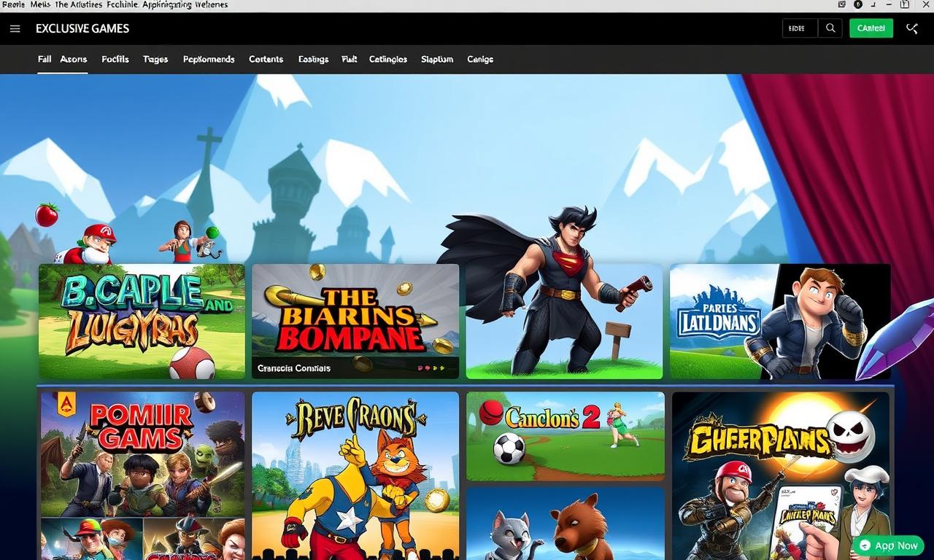This screenshot has height=560, width=934.
Task: Click the App Now button
Action: [888, 545]
